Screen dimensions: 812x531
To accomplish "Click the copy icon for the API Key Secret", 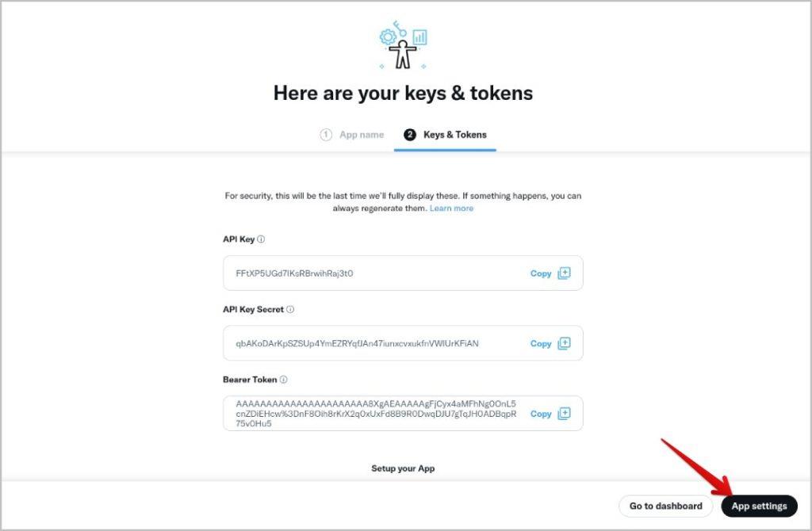I will (x=564, y=344).
